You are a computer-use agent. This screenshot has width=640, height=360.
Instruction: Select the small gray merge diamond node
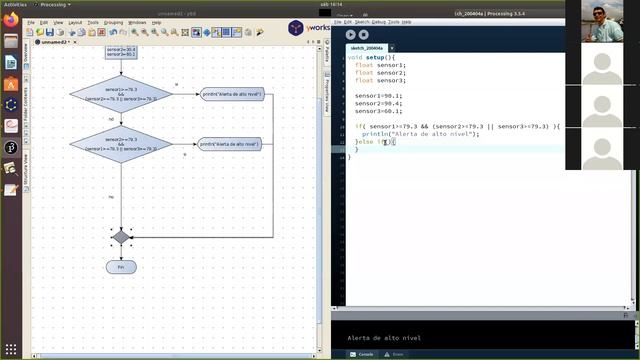(x=121, y=237)
